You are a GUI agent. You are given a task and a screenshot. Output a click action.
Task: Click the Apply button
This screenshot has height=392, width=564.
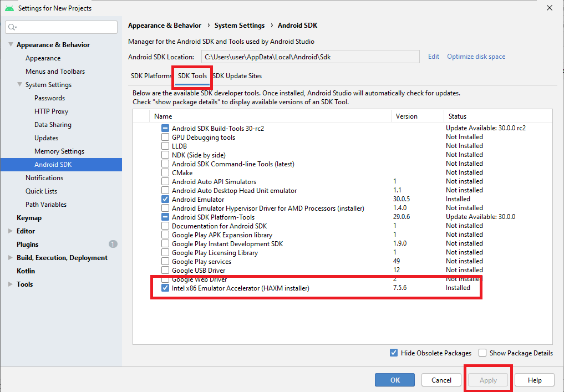click(x=488, y=380)
